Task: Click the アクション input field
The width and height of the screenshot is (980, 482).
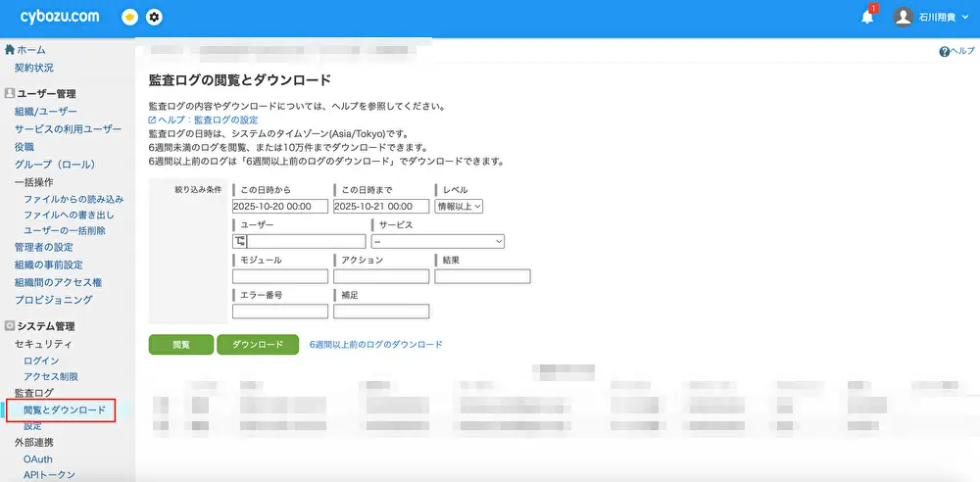Action: (x=381, y=276)
